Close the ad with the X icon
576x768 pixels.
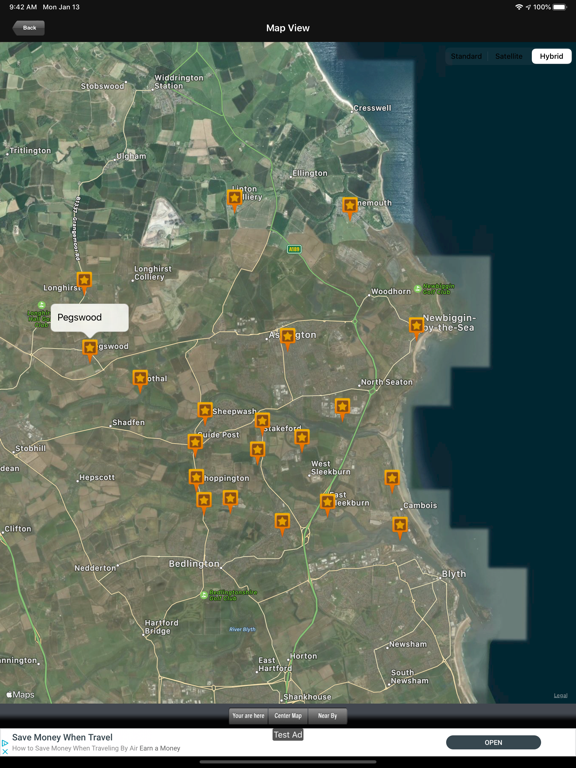point(5,751)
